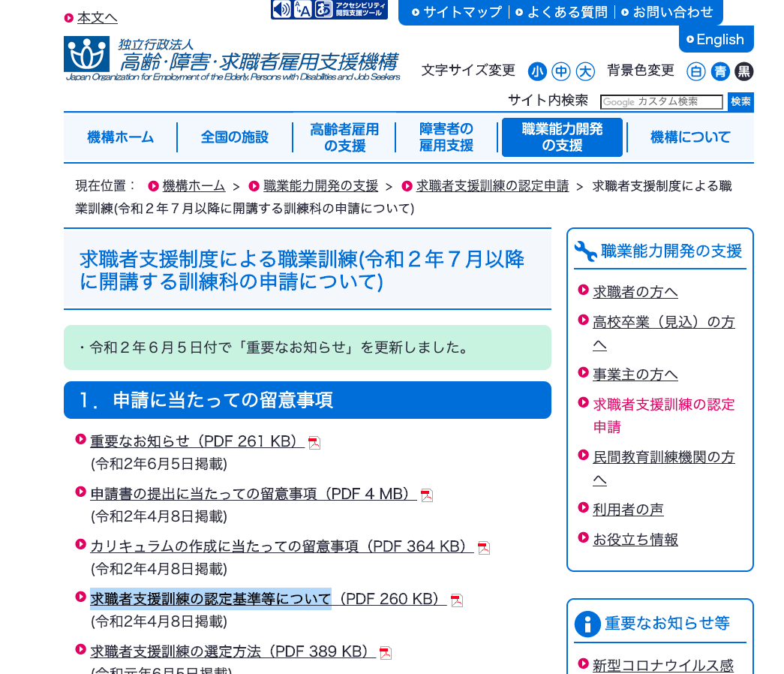
Task: Click the organization logo at top left
Action: click(86, 56)
